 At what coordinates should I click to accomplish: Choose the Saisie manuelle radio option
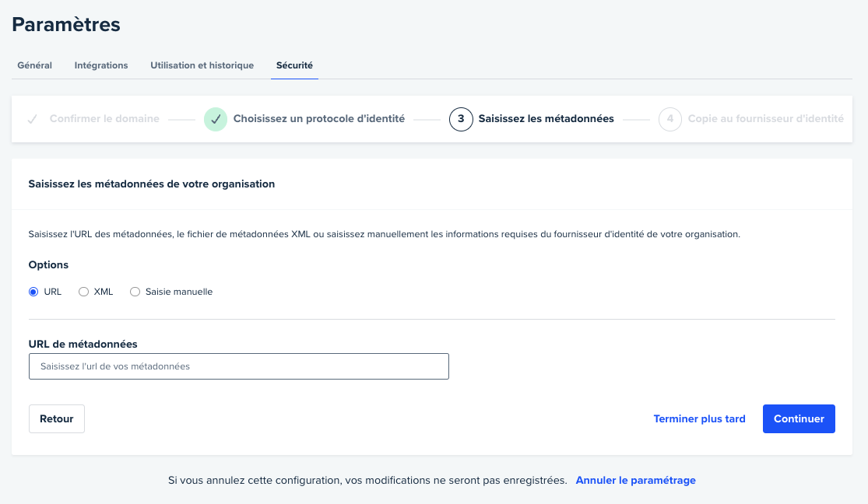[x=135, y=292]
